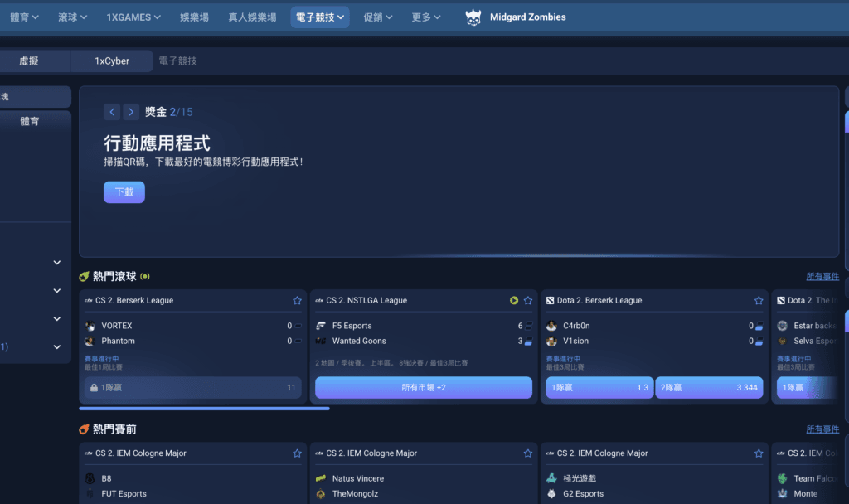Select 體育 in the left sidebar

tap(30, 121)
